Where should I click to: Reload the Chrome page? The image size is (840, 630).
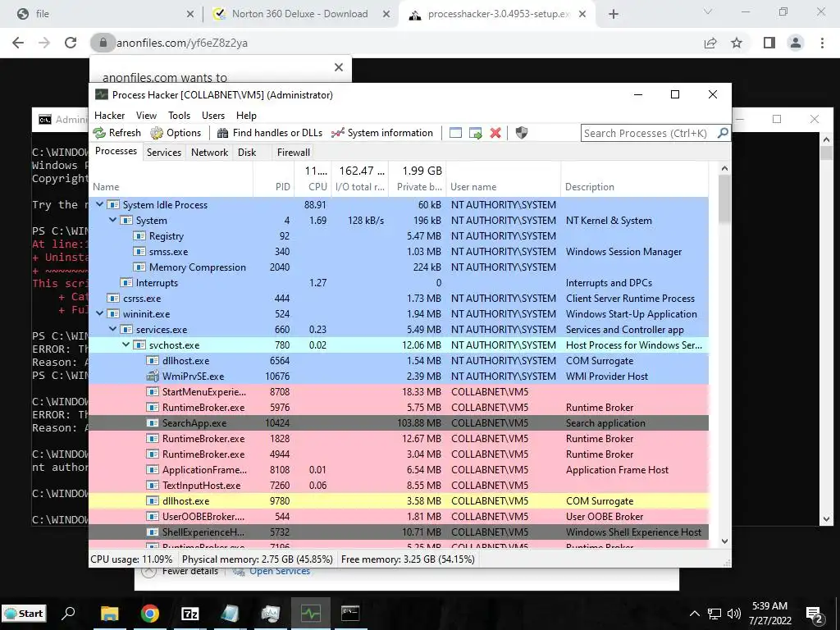coord(71,43)
